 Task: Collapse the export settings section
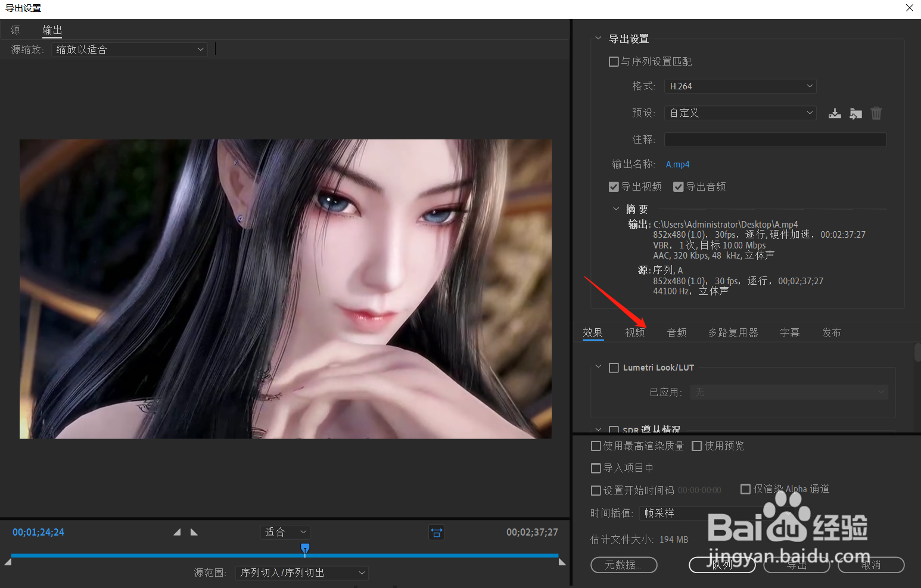(598, 38)
